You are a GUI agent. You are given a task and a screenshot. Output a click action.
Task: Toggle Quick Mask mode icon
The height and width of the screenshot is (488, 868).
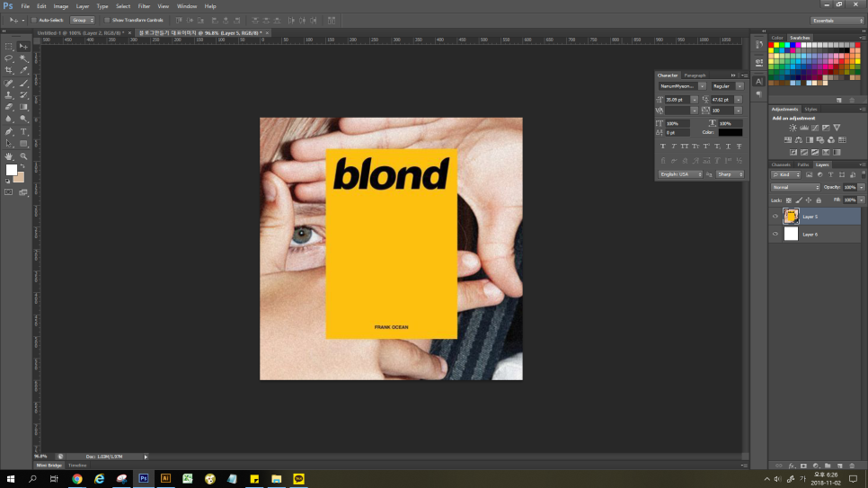pyautogui.click(x=9, y=192)
